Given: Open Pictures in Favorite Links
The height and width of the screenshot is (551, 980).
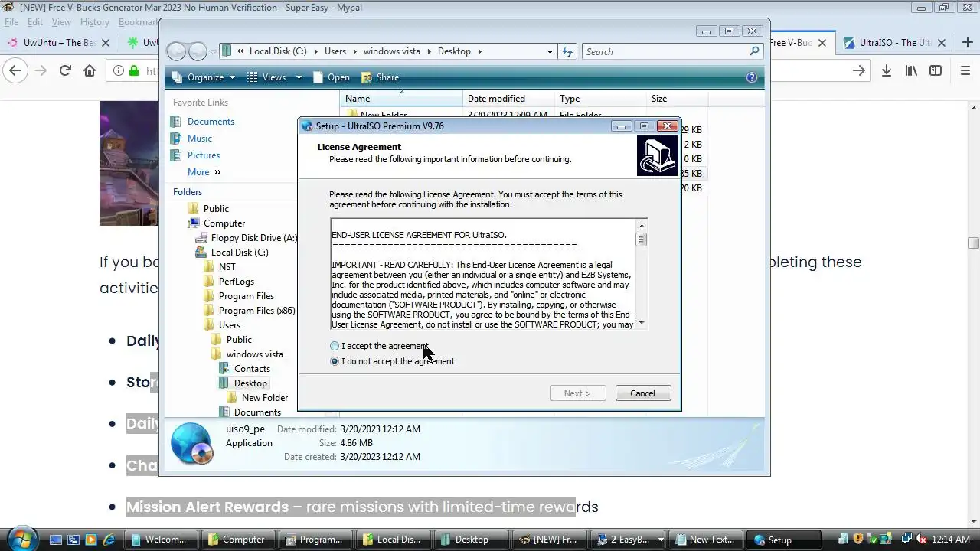Looking at the screenshot, I should pos(204,155).
